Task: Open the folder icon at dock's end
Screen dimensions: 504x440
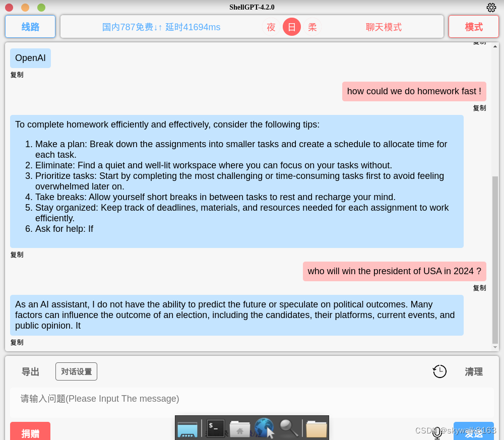Action: [317, 429]
